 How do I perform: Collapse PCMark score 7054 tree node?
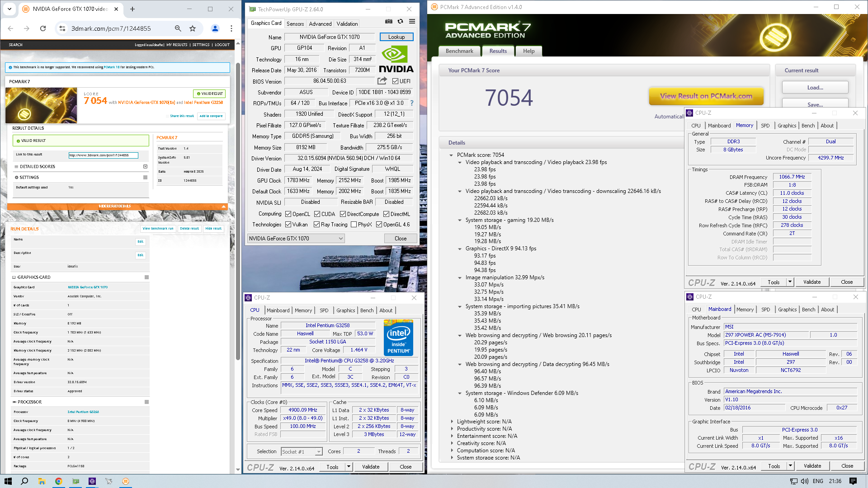(x=451, y=155)
